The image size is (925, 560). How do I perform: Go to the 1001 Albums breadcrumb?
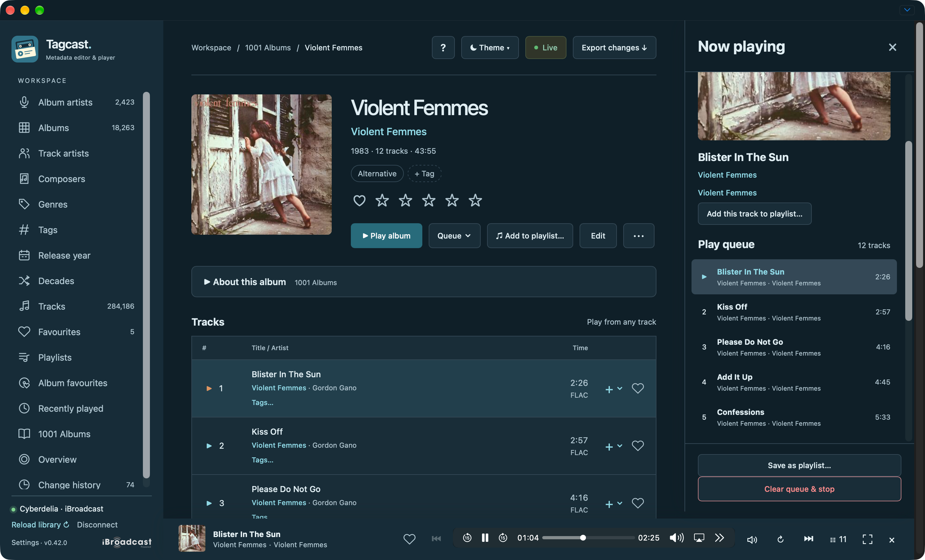pyautogui.click(x=268, y=48)
